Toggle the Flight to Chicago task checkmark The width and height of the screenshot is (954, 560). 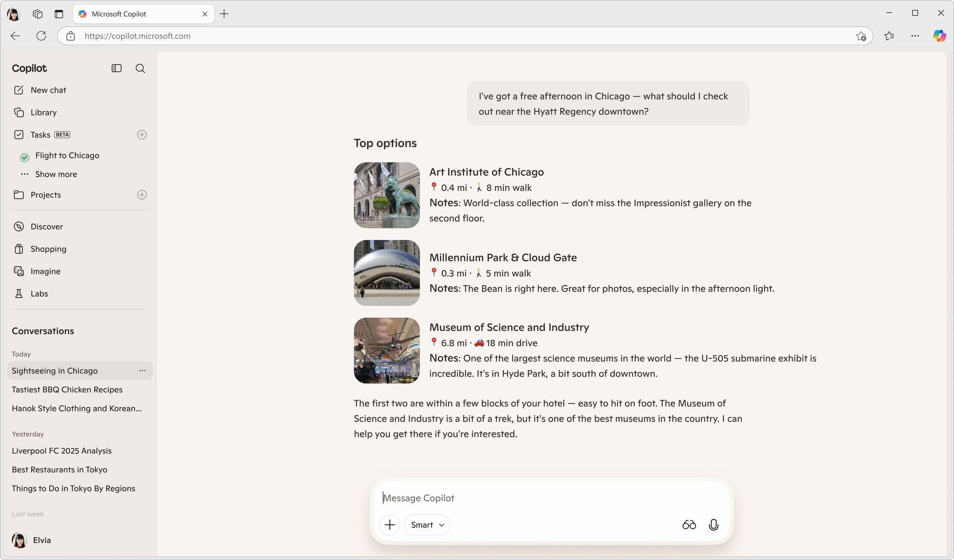coord(25,157)
